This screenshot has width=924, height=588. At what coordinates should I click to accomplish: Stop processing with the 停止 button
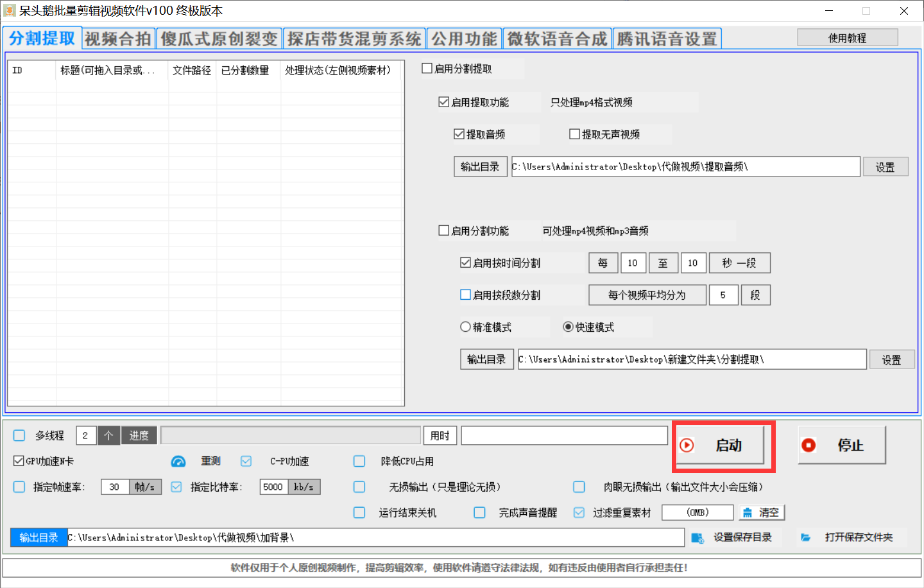tap(842, 445)
